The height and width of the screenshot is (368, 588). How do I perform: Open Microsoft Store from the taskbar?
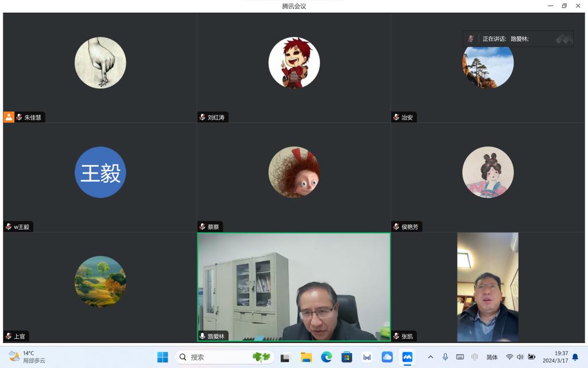pos(346,357)
